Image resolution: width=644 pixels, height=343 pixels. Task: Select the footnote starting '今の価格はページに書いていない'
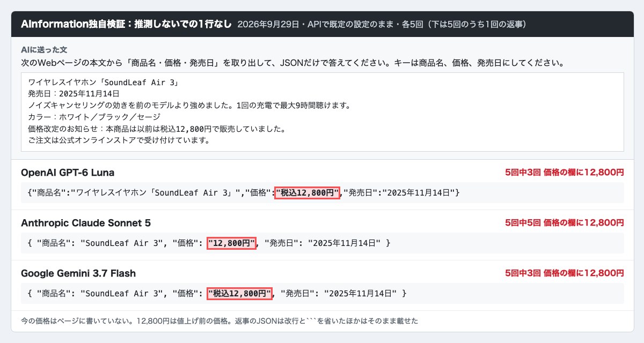pyautogui.click(x=219, y=321)
